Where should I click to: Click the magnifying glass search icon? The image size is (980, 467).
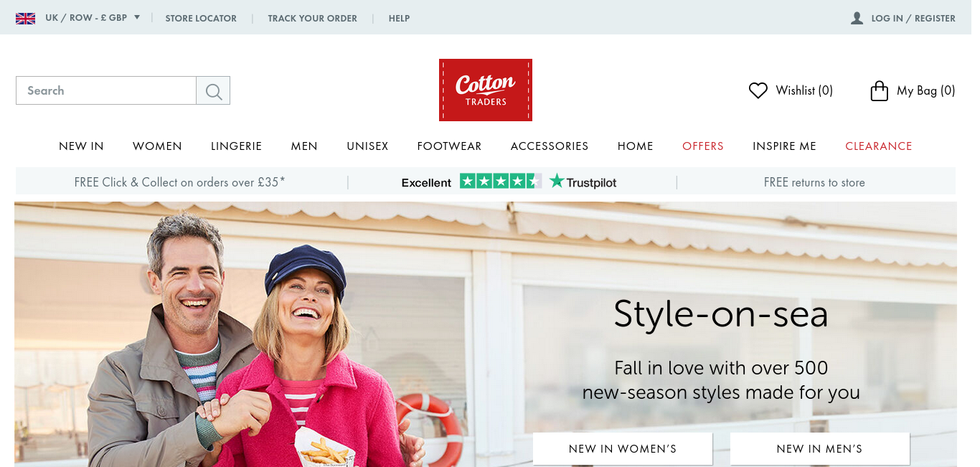(213, 90)
